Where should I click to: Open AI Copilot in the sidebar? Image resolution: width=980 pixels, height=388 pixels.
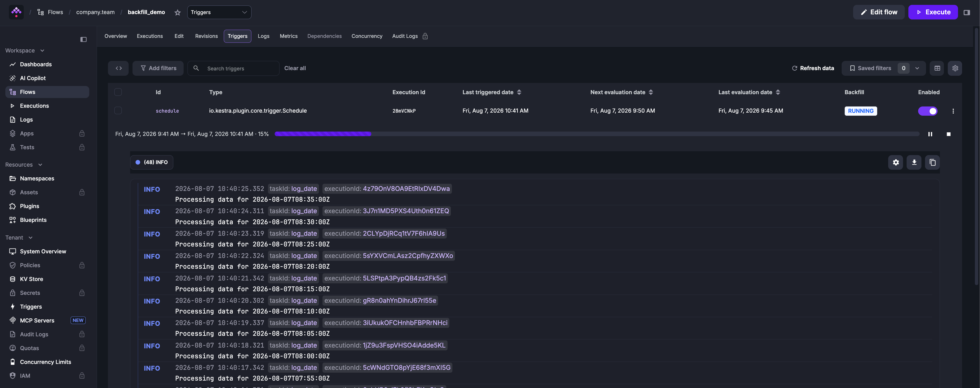pyautogui.click(x=47, y=78)
